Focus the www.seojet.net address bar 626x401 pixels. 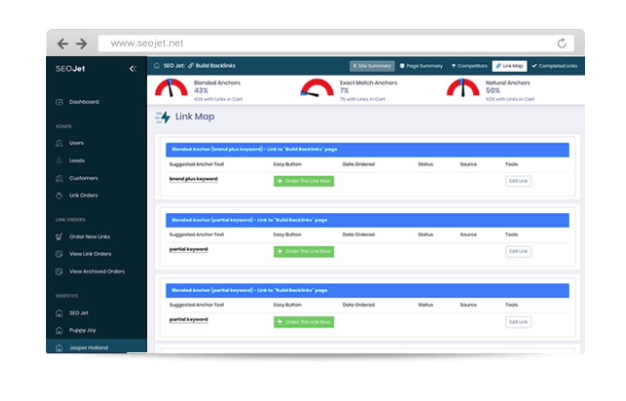336,43
